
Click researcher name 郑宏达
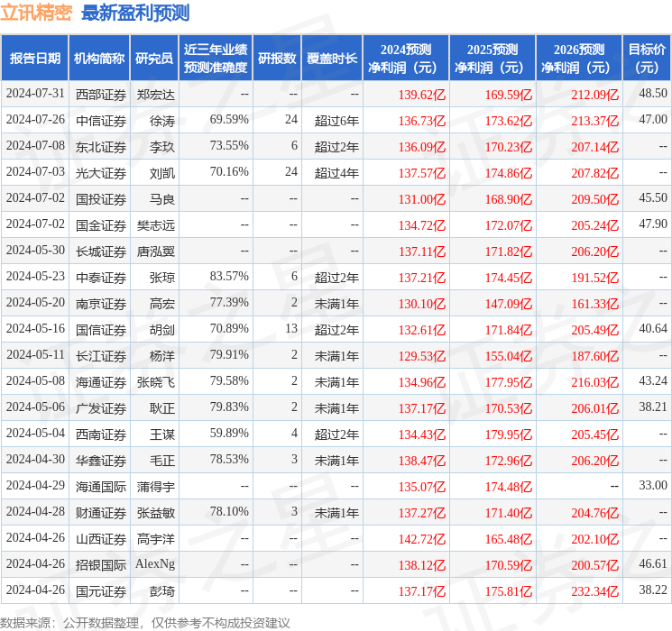coord(155,95)
